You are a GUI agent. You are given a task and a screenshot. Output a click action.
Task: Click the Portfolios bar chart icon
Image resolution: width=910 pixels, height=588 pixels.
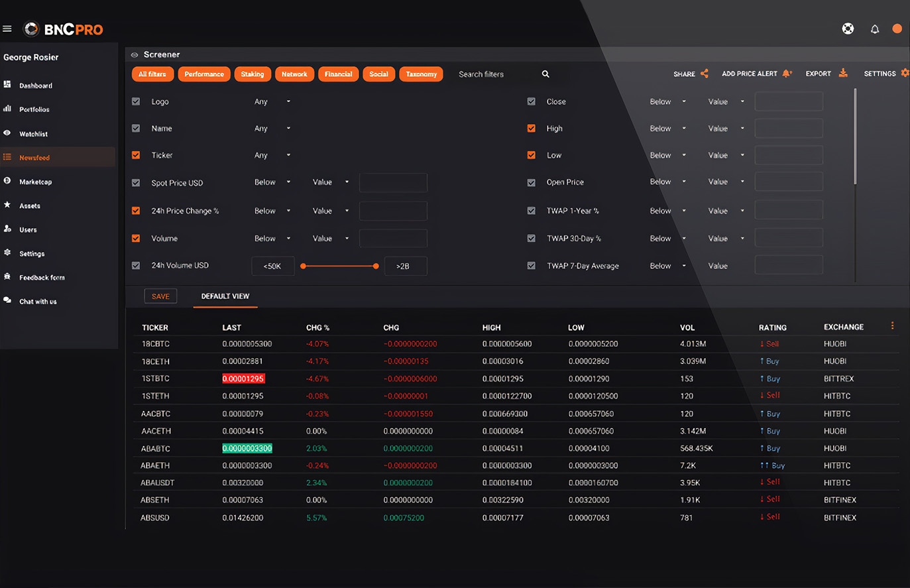pyautogui.click(x=7, y=109)
